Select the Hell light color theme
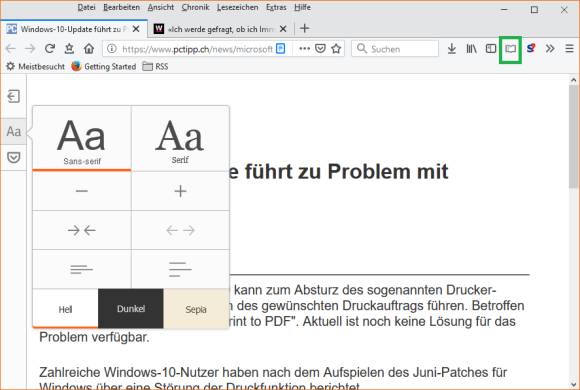Viewport: 580px width, 390px height. [x=65, y=309]
